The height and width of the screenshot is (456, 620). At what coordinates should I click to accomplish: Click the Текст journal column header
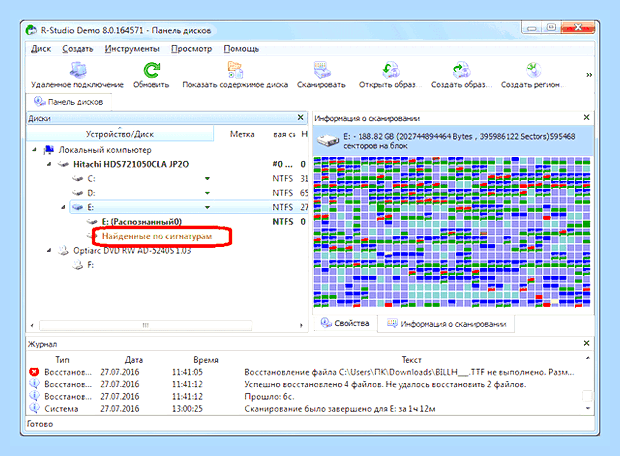point(411,360)
